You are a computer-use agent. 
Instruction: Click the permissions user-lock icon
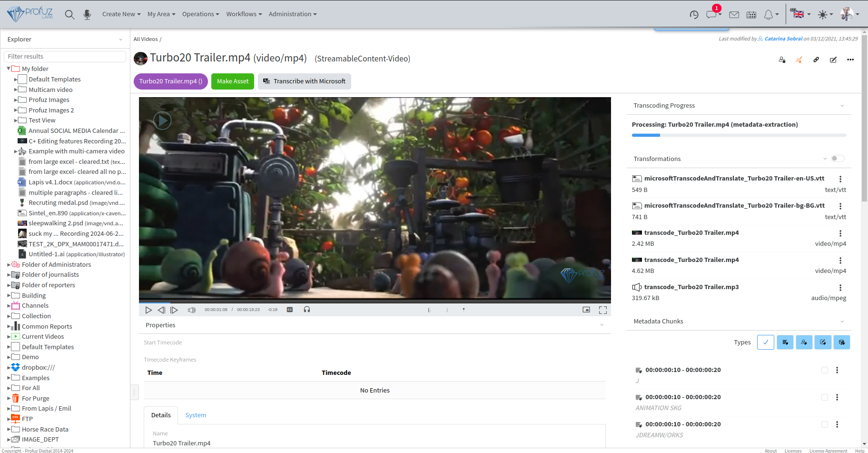782,60
